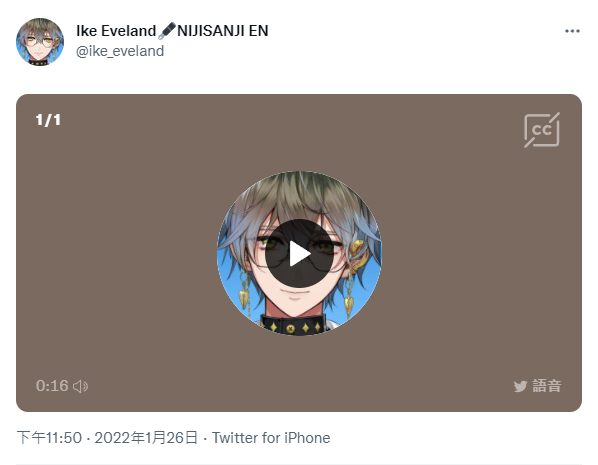The height and width of the screenshot is (465, 598).
Task: Play the voice tweet
Action: coord(299,254)
